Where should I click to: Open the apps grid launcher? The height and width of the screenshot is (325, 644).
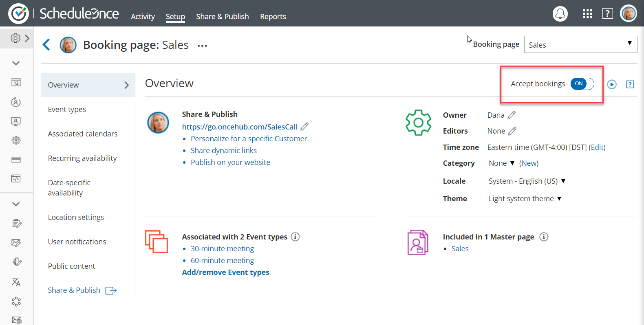pyautogui.click(x=587, y=14)
